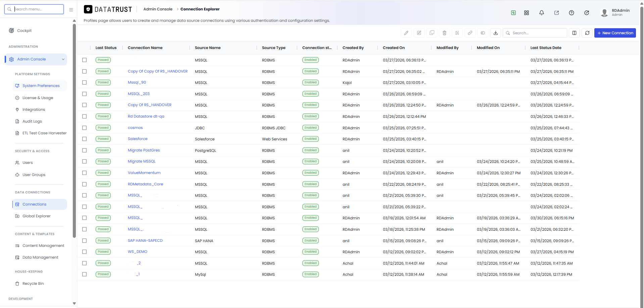Click the sidebar scroll down arrow
This screenshot has height=308, width=644.
[74, 303]
